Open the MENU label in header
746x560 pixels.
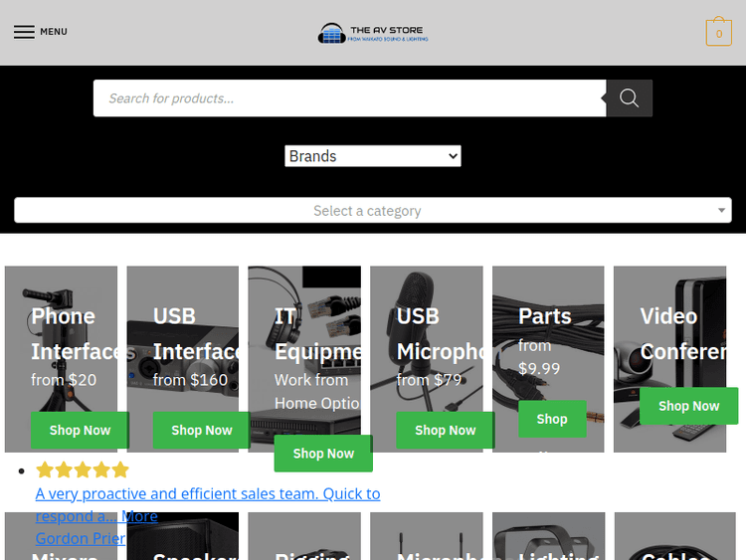(x=54, y=32)
